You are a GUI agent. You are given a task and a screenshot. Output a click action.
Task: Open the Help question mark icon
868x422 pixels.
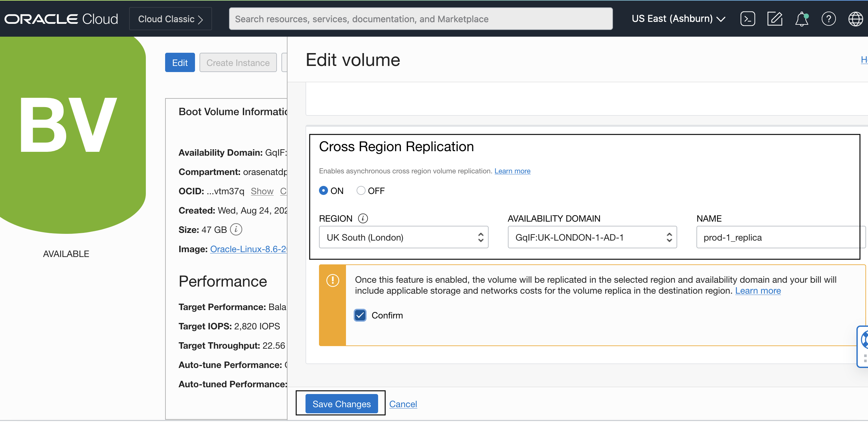click(x=829, y=19)
